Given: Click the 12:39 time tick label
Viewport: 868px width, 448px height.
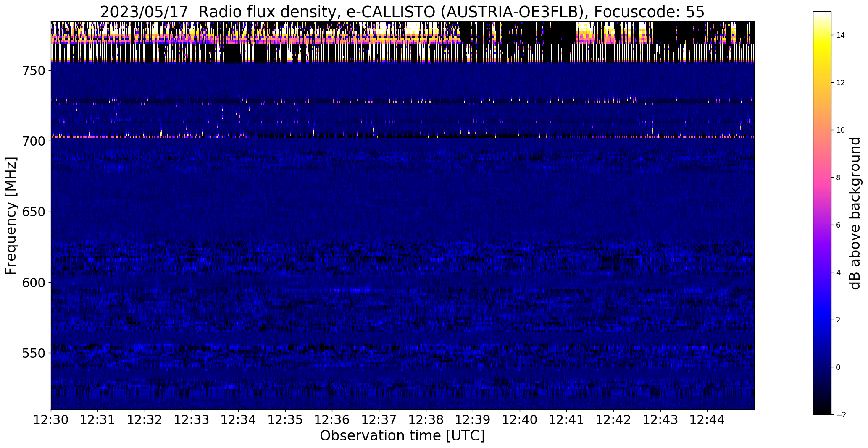Looking at the screenshot, I should tap(473, 420).
